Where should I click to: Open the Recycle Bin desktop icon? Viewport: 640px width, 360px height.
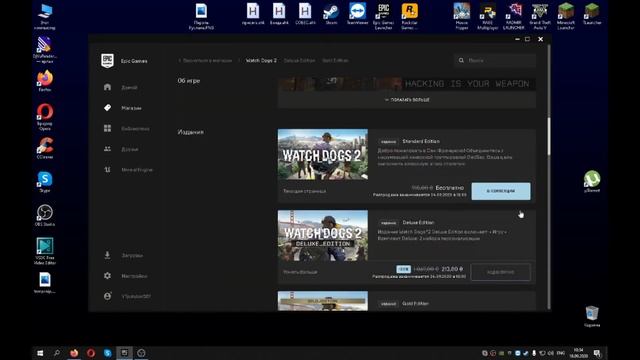[x=592, y=316]
